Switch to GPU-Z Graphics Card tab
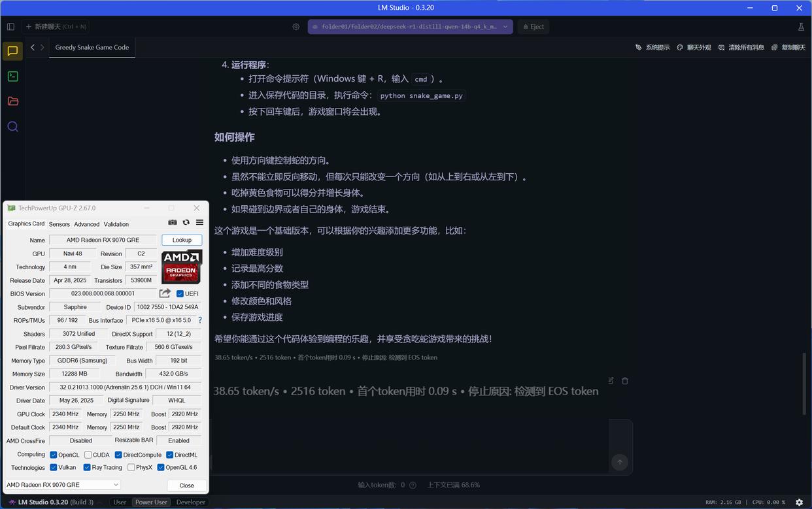 pyautogui.click(x=26, y=223)
